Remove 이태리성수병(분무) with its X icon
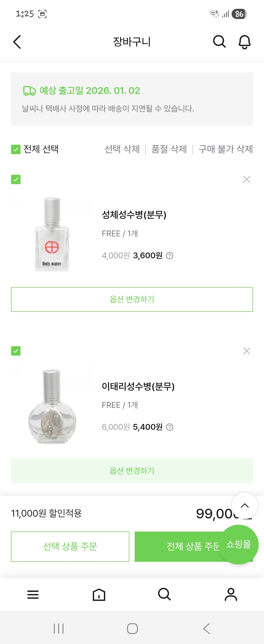The image size is (264, 644). (246, 351)
